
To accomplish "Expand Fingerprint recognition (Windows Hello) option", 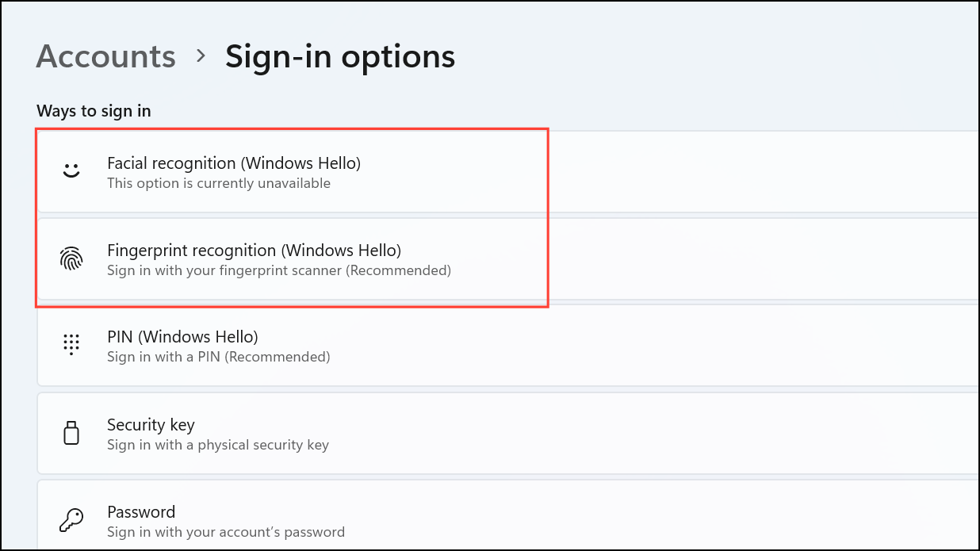I will click(x=508, y=259).
